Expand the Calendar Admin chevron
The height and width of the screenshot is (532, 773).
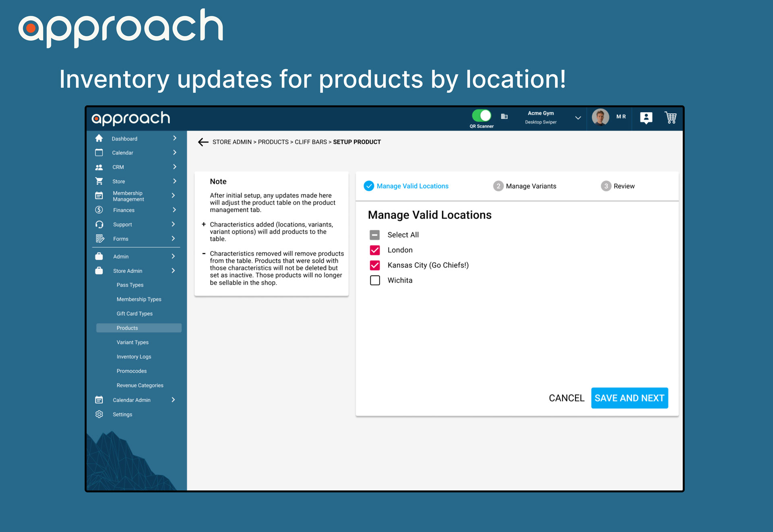173,400
